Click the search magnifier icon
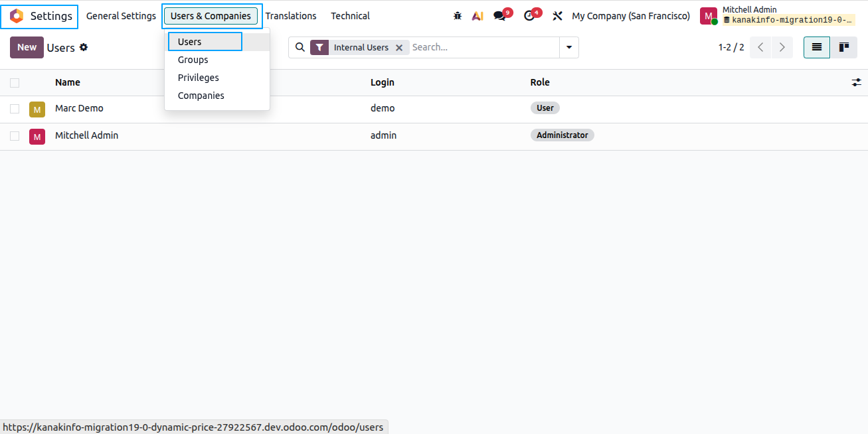The width and height of the screenshot is (868, 434). (300, 47)
